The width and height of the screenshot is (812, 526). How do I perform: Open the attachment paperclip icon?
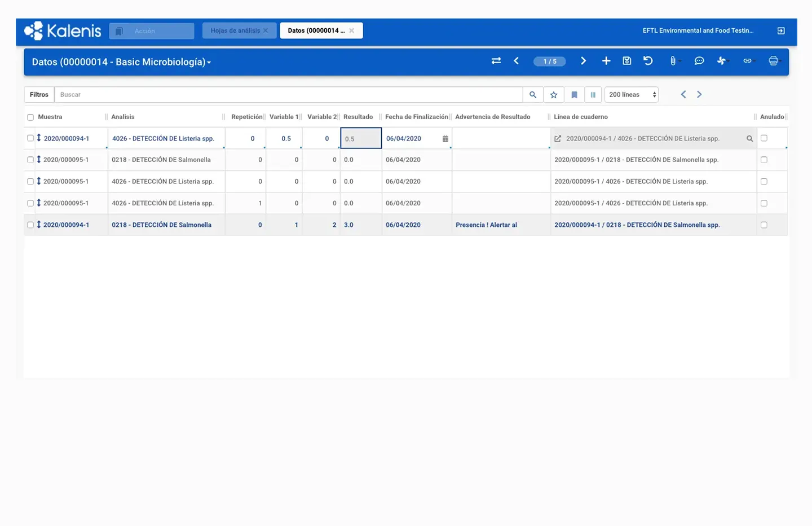pos(673,61)
